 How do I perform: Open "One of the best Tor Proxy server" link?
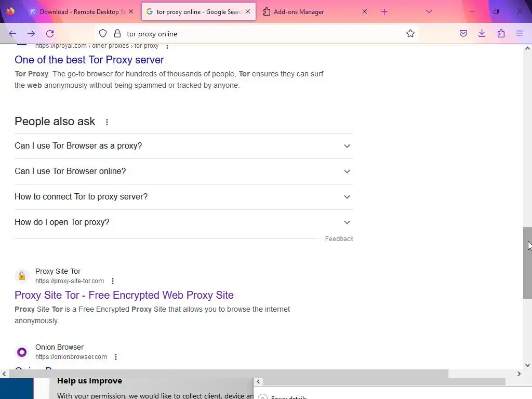(89, 60)
